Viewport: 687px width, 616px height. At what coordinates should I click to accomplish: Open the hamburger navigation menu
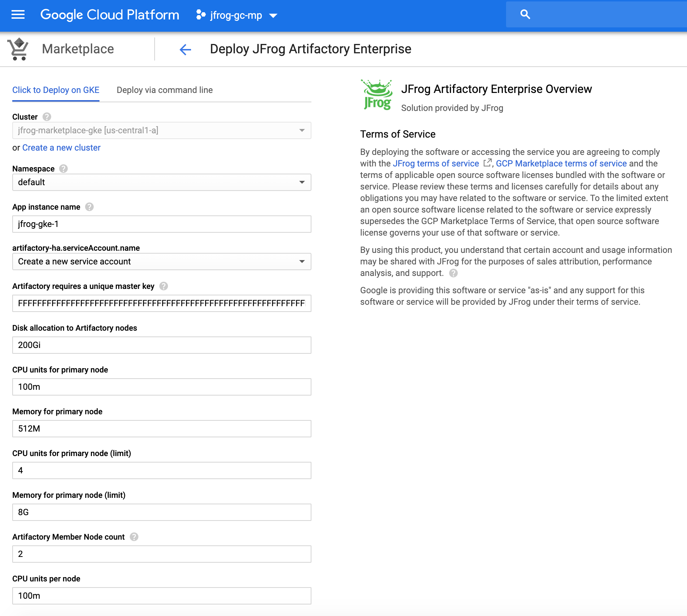[18, 15]
